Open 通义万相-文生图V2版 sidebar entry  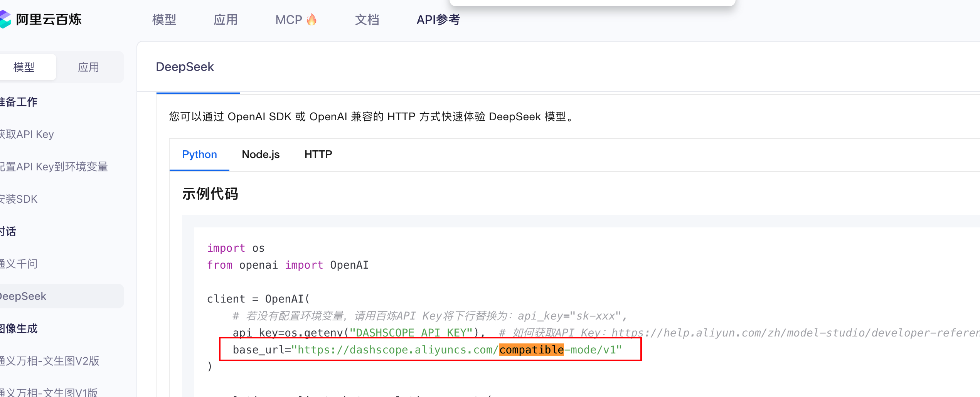[x=50, y=361]
